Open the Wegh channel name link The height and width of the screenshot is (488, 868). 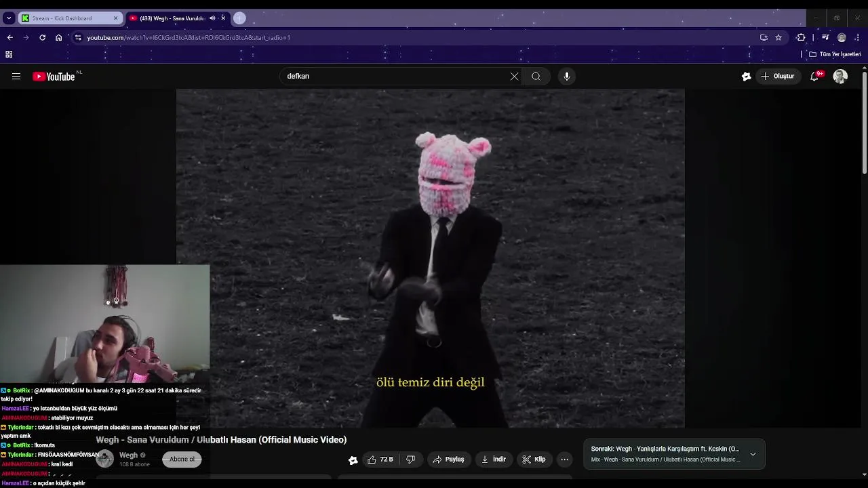tap(129, 455)
